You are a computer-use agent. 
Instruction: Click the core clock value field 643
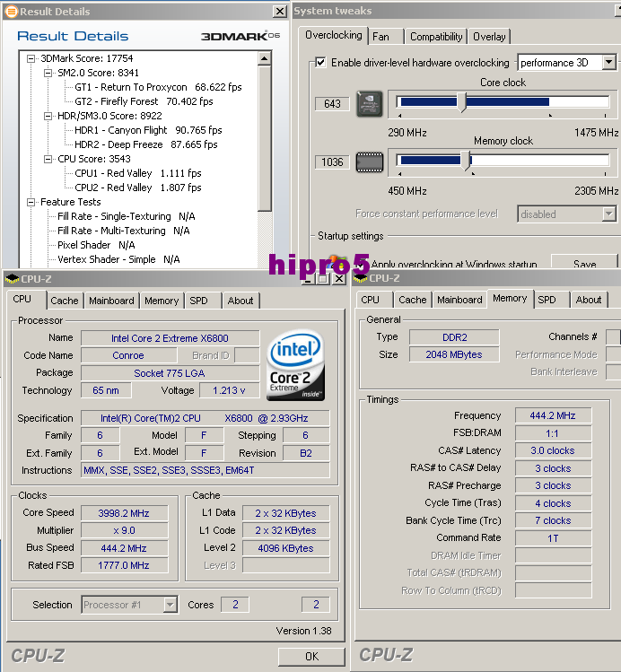[332, 104]
